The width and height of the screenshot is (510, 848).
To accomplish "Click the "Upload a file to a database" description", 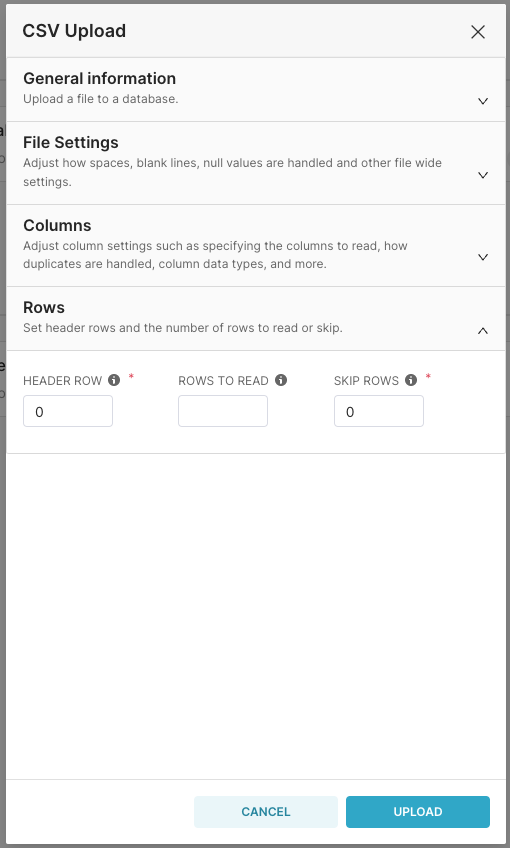I will click(101, 99).
